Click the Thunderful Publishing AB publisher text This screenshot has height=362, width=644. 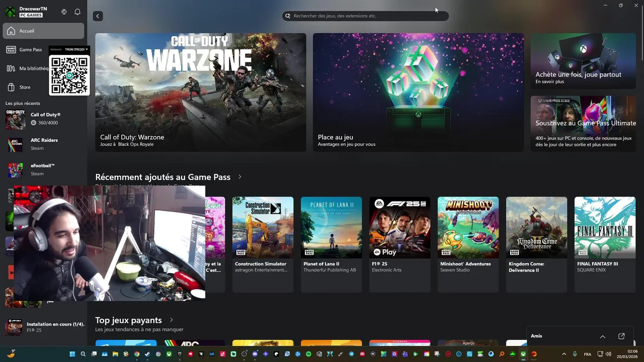(x=330, y=270)
